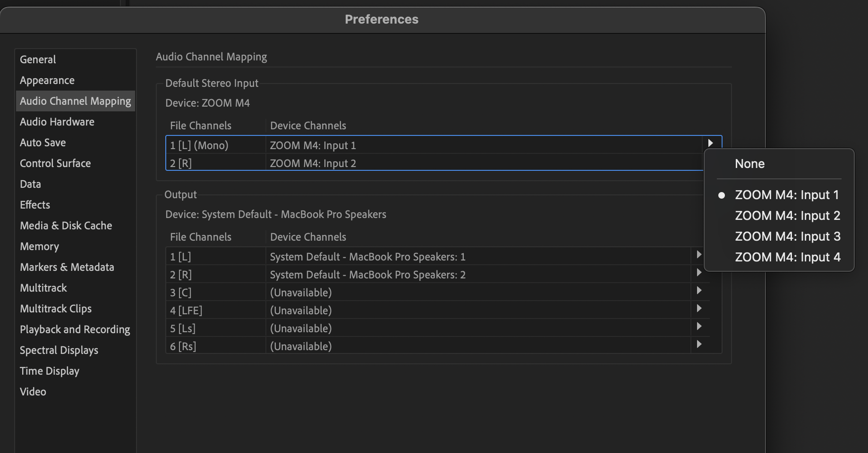Pick ZOOM M4: Input 3 from popup

pos(787,236)
